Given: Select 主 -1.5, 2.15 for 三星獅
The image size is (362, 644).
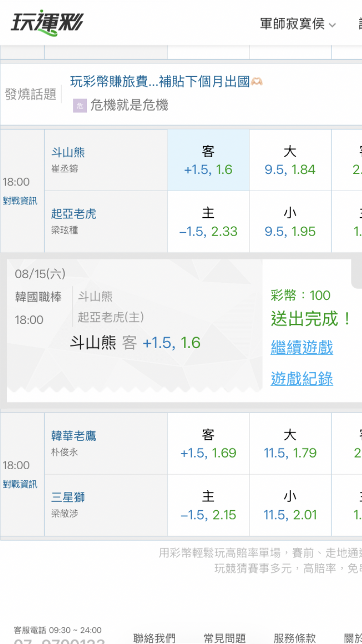Looking at the screenshot, I should click(209, 505).
